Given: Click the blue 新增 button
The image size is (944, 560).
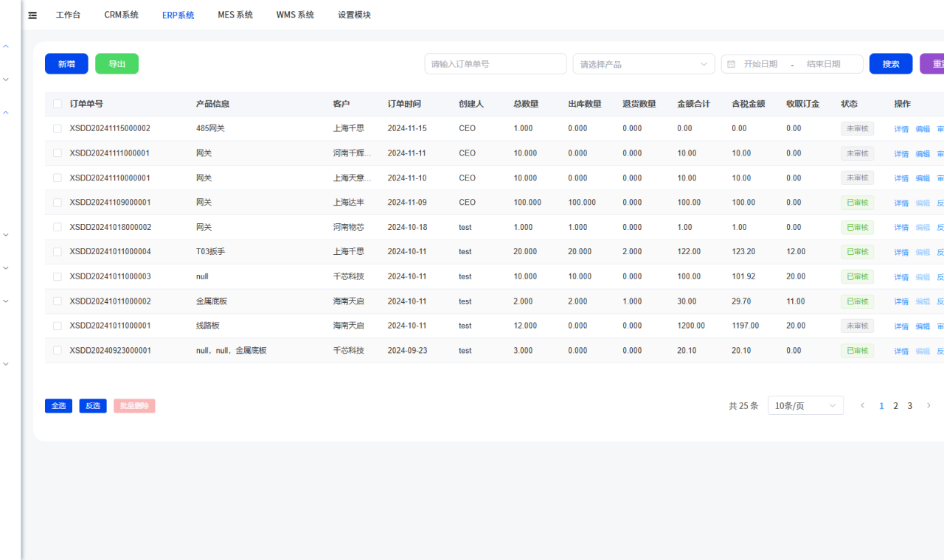Looking at the screenshot, I should [x=66, y=64].
